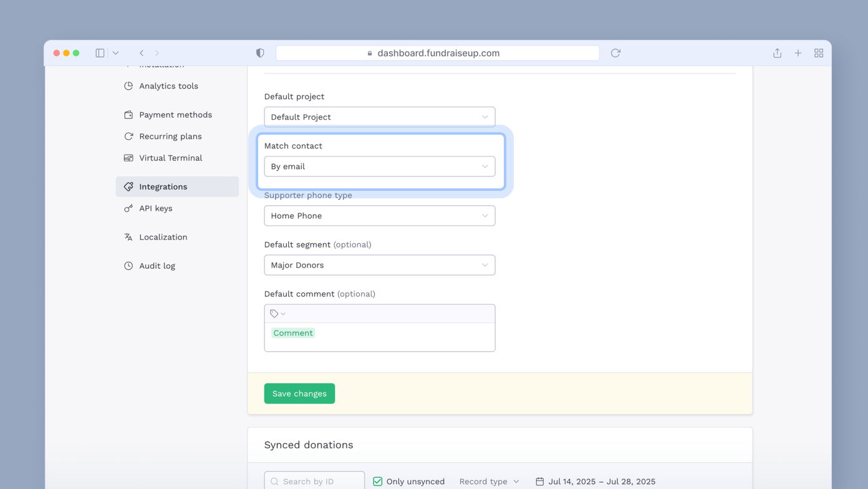The image size is (868, 489).
Task: Open Audit log via its clock icon
Action: (129, 265)
